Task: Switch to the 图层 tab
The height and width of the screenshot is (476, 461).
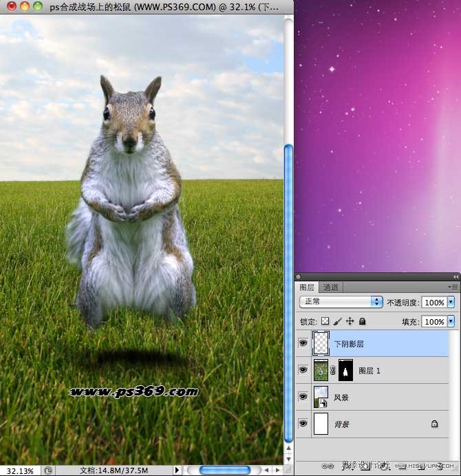Action: point(307,287)
